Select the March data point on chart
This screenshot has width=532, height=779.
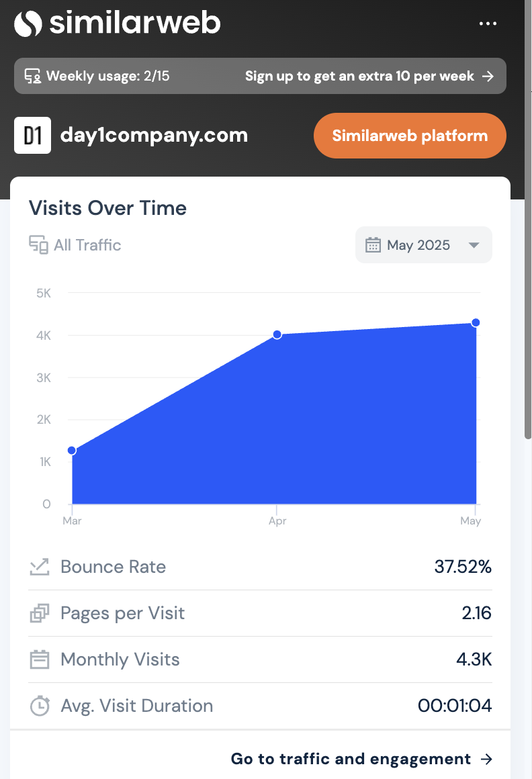coord(72,450)
